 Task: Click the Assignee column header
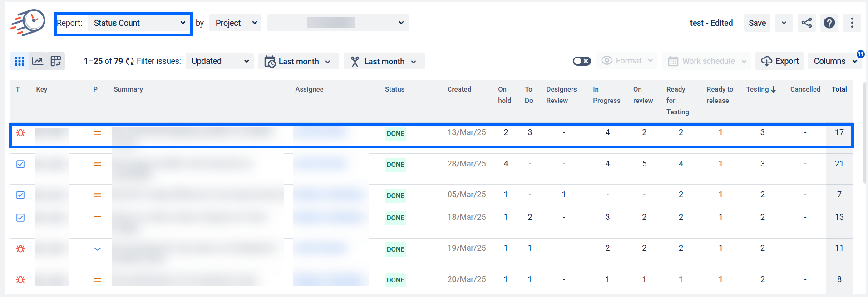coord(309,89)
